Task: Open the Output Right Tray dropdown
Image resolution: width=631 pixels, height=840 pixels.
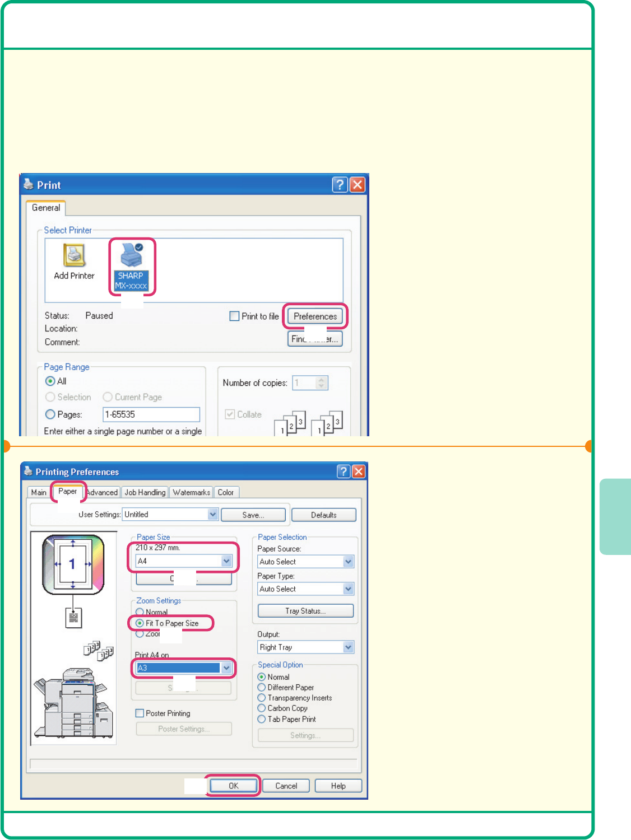Action: pos(348,647)
